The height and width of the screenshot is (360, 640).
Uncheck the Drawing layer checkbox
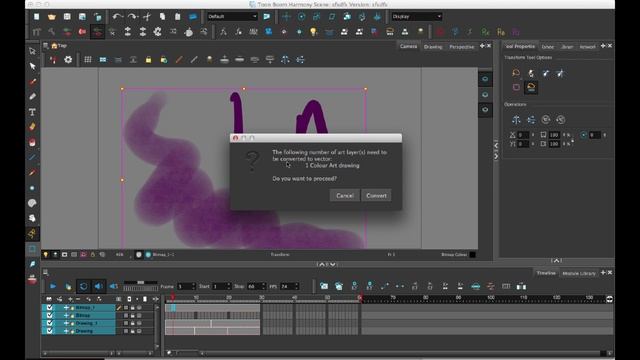point(49,331)
